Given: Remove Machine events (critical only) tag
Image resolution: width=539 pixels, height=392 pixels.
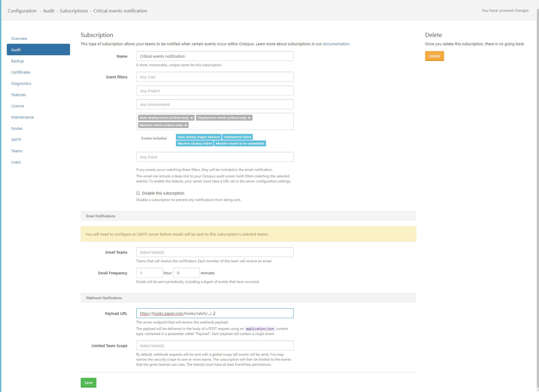Looking at the screenshot, I should [x=186, y=125].
